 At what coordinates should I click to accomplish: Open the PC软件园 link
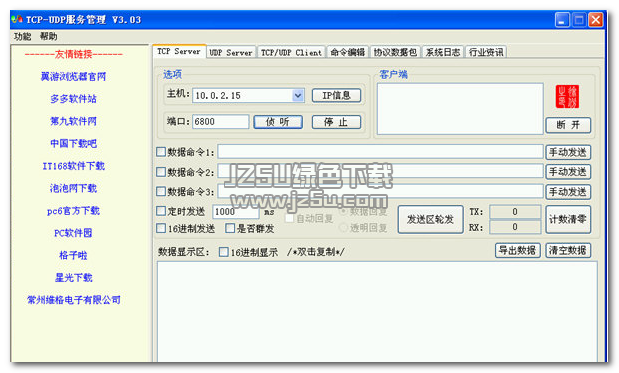(x=73, y=233)
